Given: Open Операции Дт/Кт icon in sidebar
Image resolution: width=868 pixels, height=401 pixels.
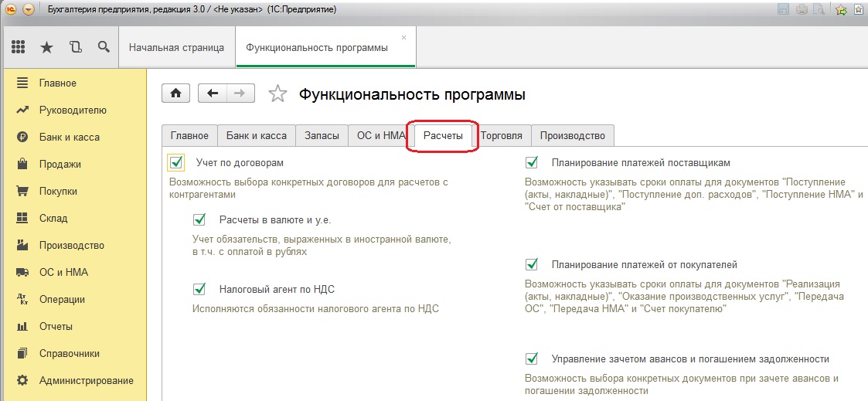Looking at the screenshot, I should click(x=22, y=299).
